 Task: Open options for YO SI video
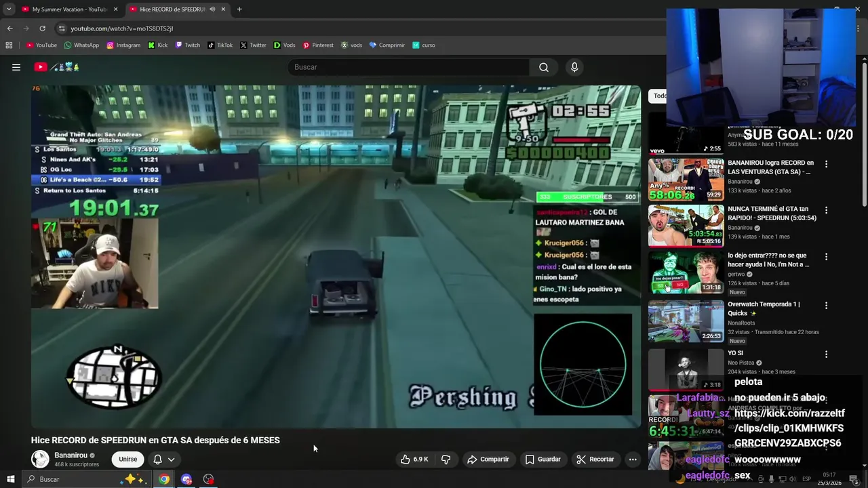click(826, 354)
